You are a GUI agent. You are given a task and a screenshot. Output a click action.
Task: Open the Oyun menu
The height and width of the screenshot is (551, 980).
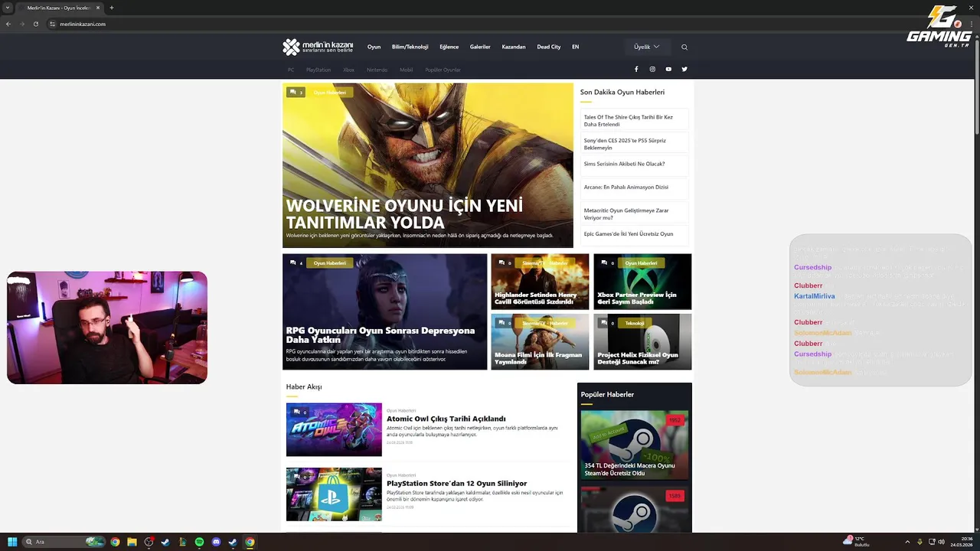pos(374,47)
